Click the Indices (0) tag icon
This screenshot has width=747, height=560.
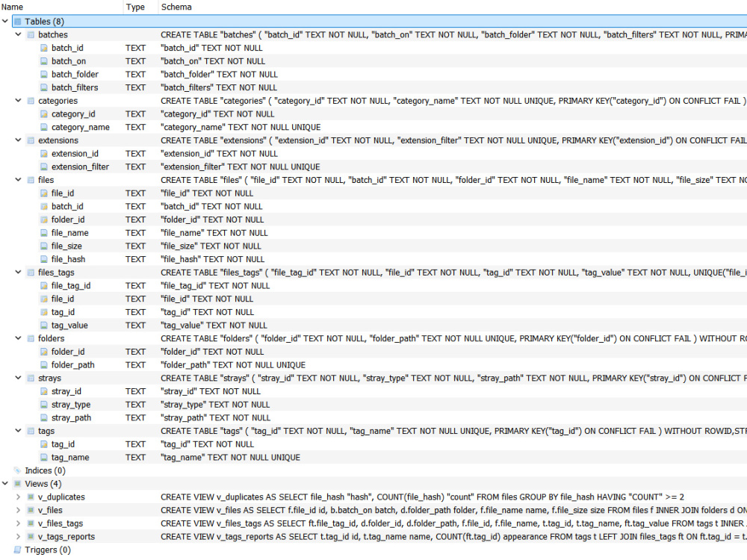(x=18, y=470)
